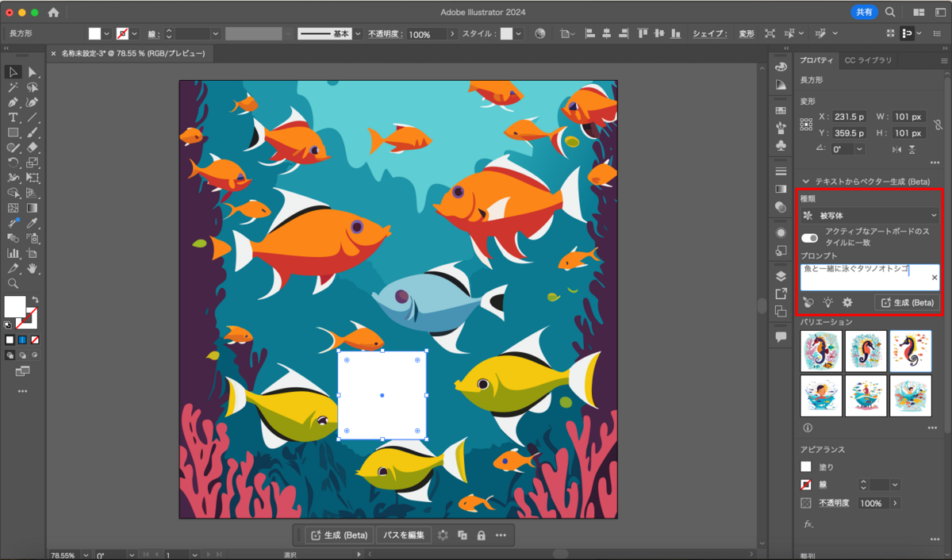Select the Zoom magnifier tool

13,283
